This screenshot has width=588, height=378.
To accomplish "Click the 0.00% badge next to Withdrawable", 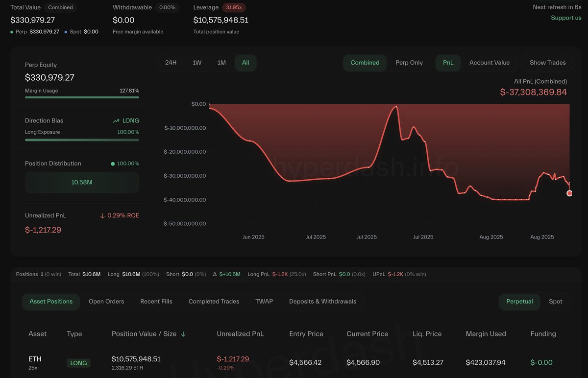I will [x=167, y=7].
